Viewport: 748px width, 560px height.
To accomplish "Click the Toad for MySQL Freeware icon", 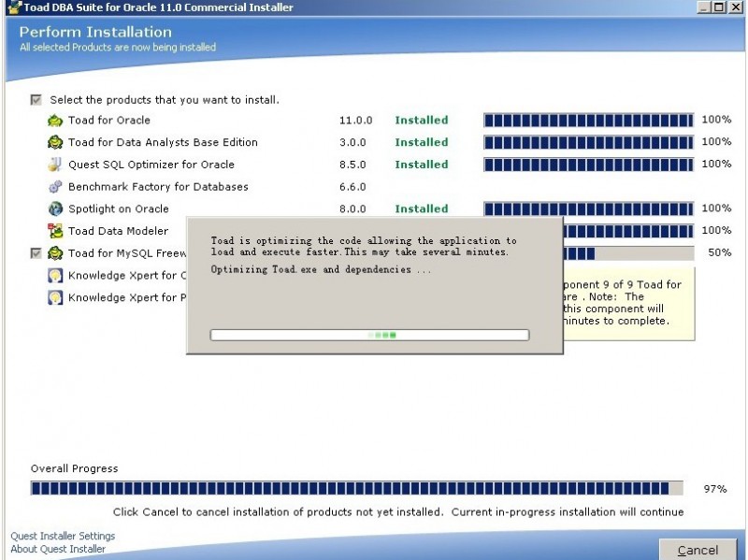I will coord(55,253).
